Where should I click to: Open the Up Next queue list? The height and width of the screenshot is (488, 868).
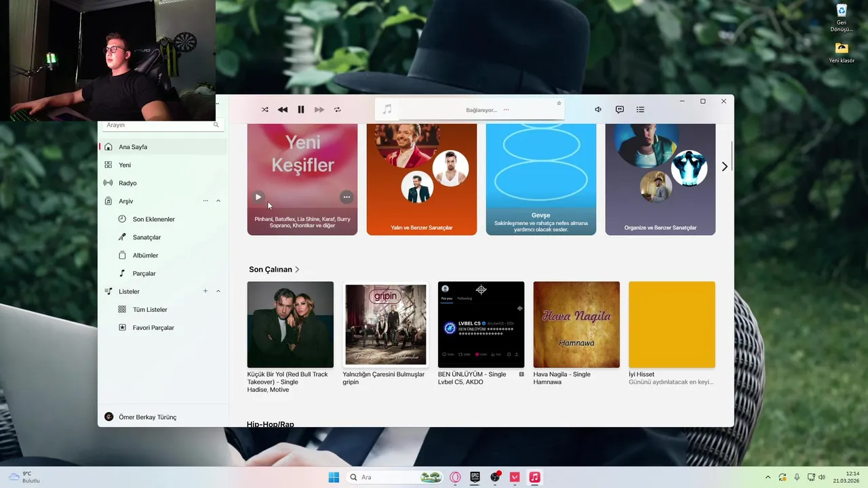point(640,110)
